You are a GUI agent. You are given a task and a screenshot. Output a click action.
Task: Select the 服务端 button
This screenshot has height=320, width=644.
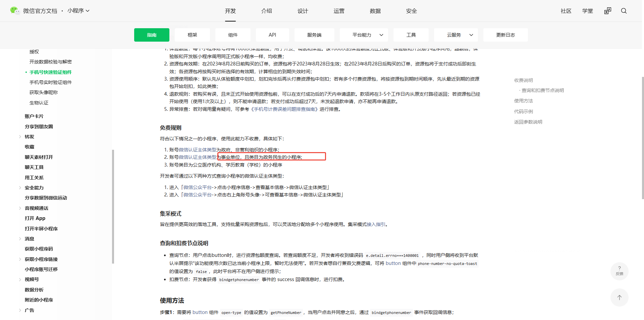click(314, 35)
